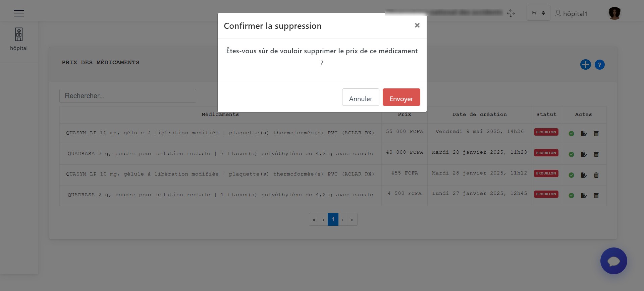Toggle the fullscreen arrows icon in header
This screenshot has width=644, height=291.
click(x=511, y=13)
